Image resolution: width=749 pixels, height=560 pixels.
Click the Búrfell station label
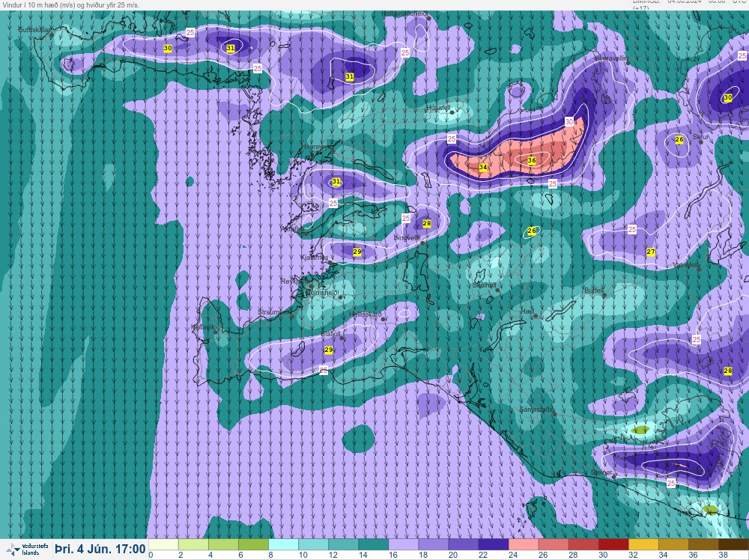click(594, 290)
